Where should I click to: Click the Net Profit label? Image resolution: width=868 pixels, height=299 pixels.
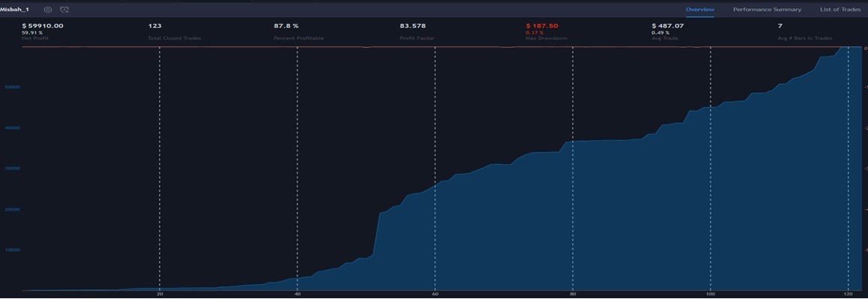pyautogui.click(x=35, y=38)
